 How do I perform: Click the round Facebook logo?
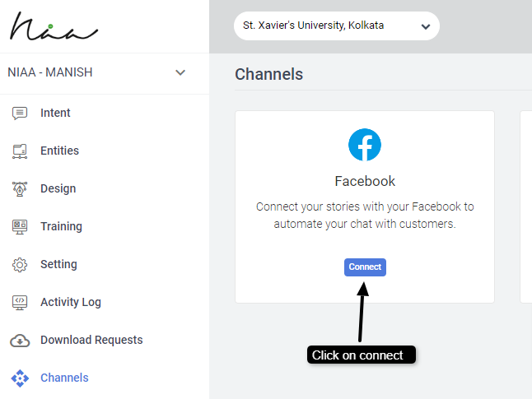[x=365, y=145]
